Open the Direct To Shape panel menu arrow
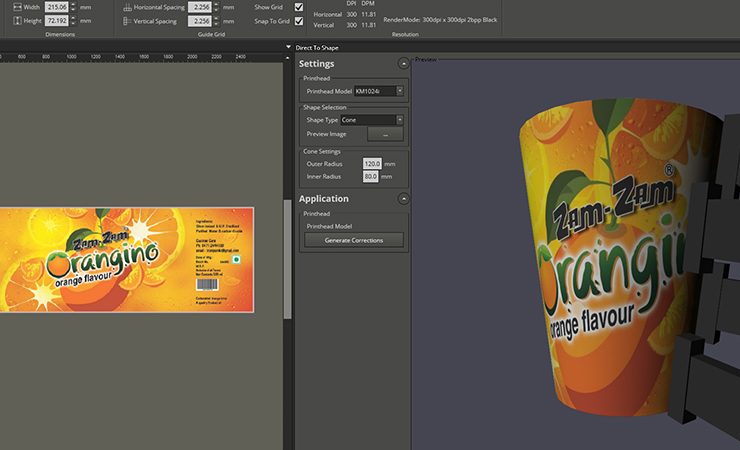This screenshot has height=450, width=740. pyautogui.click(x=288, y=47)
